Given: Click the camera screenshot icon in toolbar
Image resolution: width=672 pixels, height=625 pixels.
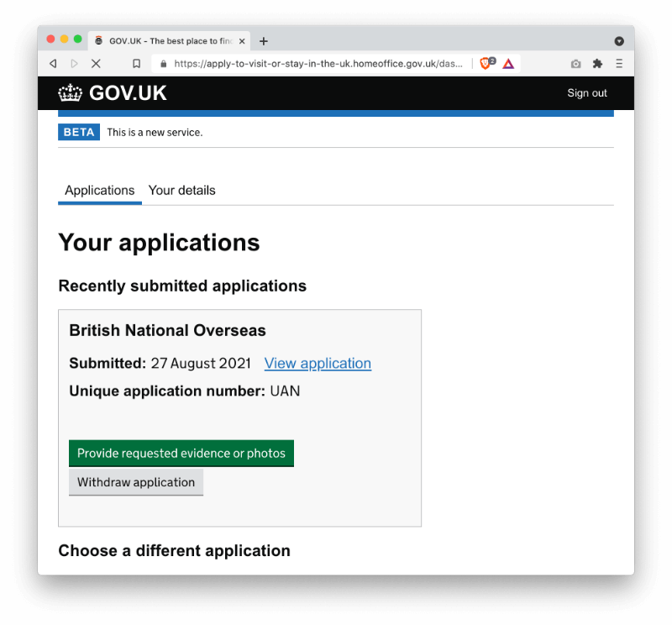Looking at the screenshot, I should 575,64.
